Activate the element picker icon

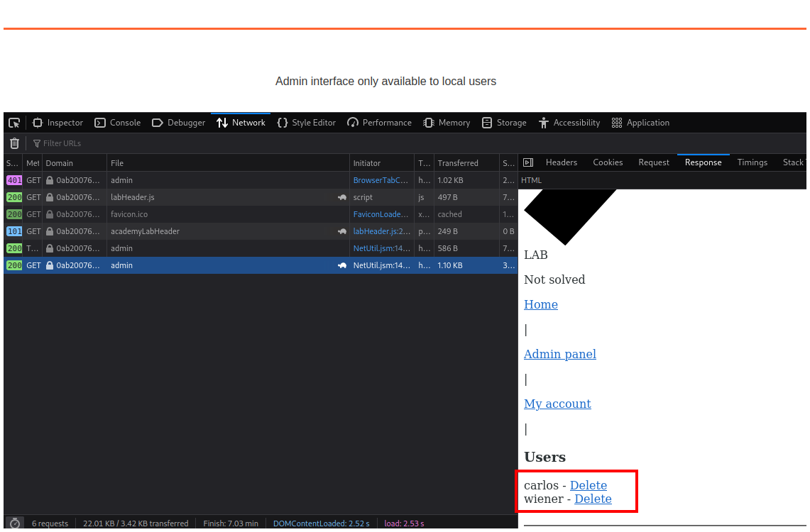coord(14,123)
